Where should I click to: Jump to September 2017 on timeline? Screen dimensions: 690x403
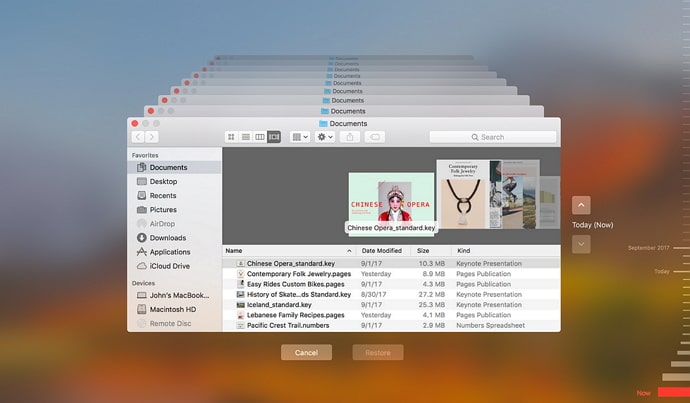point(648,248)
